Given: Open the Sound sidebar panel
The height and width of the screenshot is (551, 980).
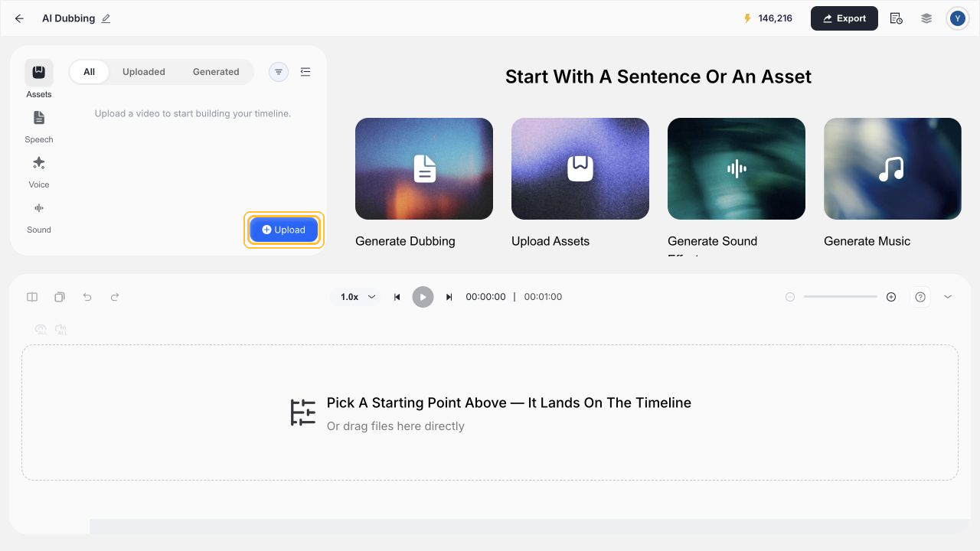Looking at the screenshot, I should 39,216.
